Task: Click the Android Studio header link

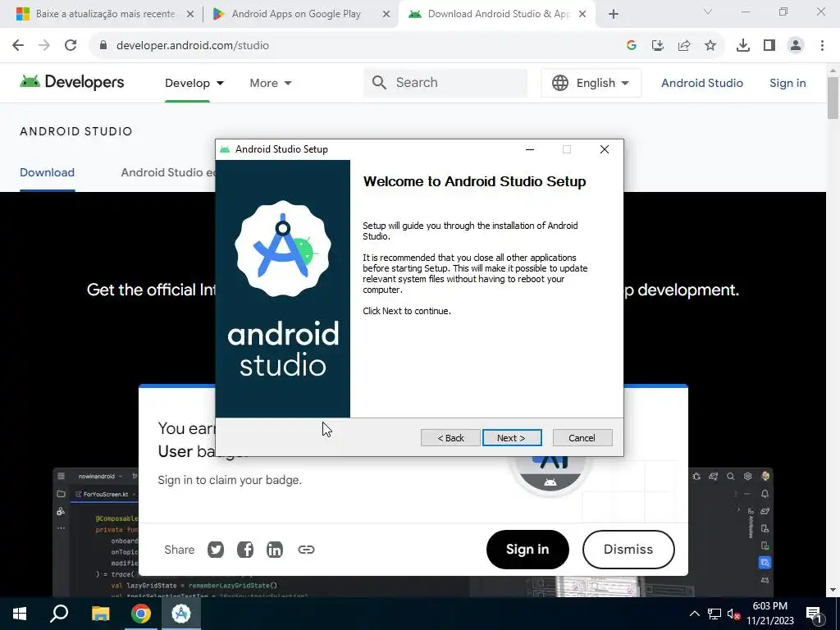Action: click(x=702, y=83)
